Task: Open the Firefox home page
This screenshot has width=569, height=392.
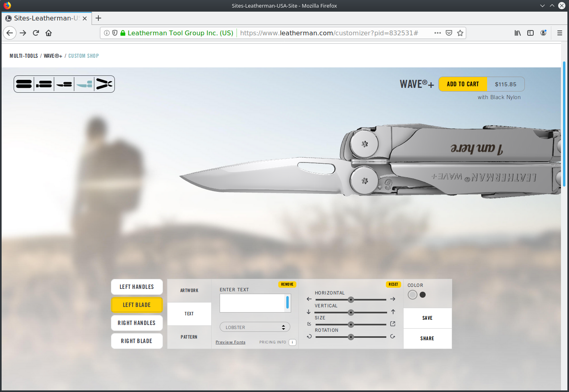Action: point(49,33)
